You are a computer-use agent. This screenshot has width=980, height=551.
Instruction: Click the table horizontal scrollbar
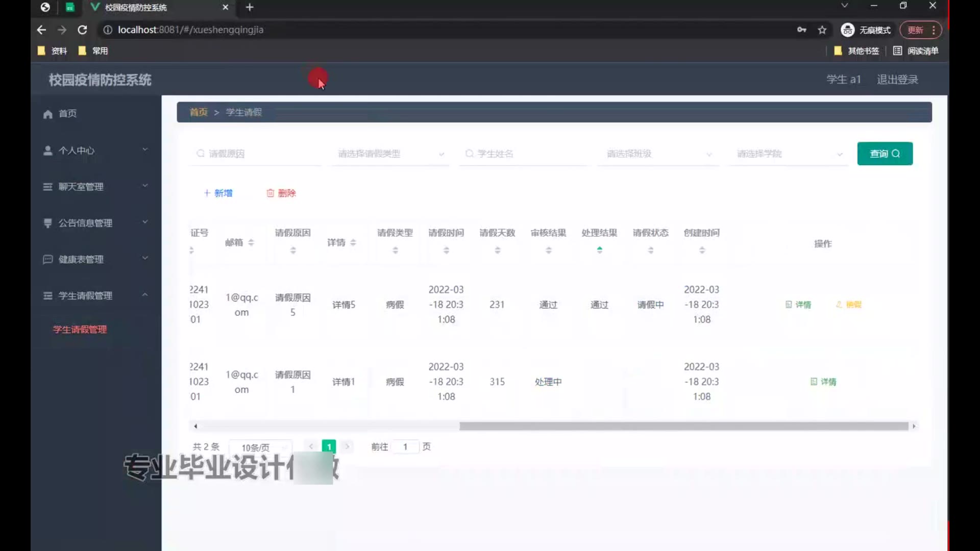point(683,426)
